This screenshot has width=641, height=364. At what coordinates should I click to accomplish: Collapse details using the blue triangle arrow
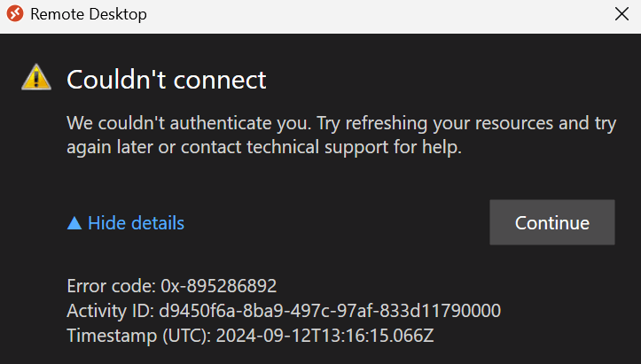[x=74, y=223]
